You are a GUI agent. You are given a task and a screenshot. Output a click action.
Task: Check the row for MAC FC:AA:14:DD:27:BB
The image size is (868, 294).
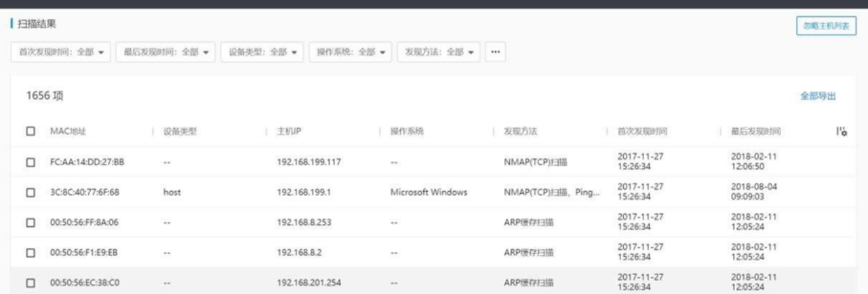pos(31,162)
